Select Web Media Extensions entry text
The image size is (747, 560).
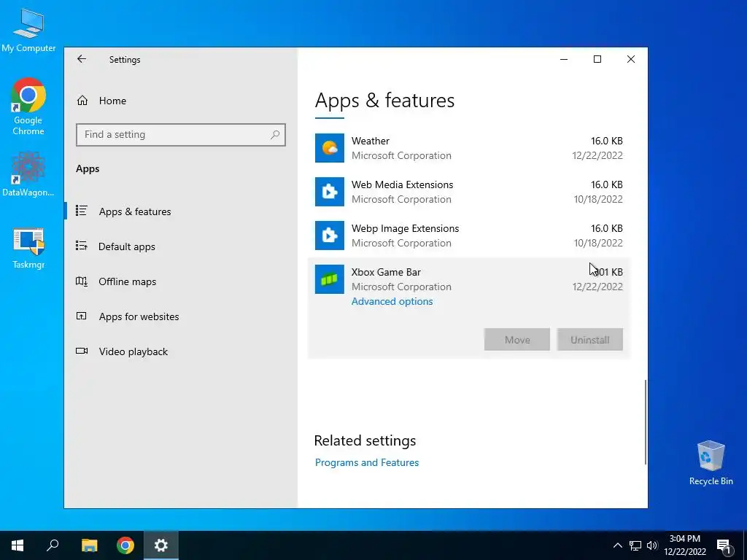[x=402, y=184]
